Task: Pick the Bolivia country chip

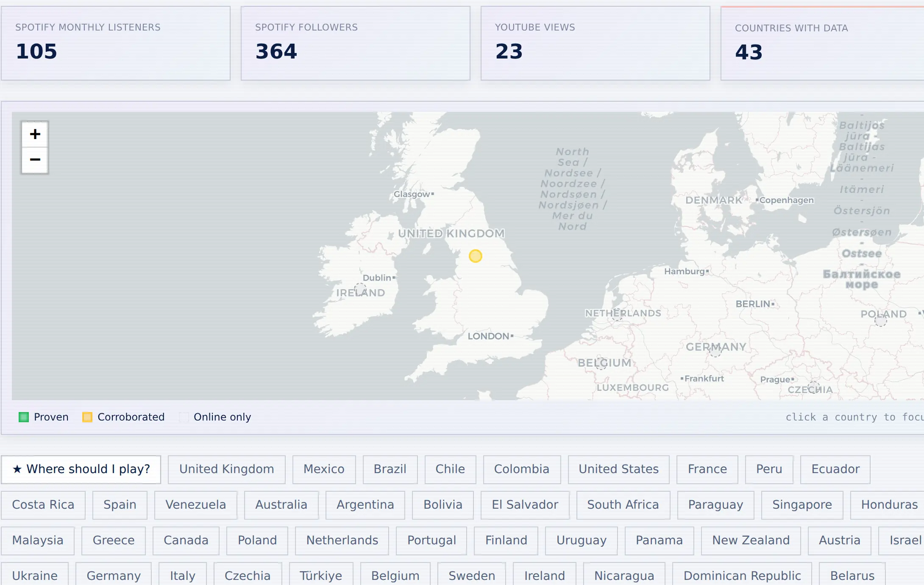Action: 443,505
